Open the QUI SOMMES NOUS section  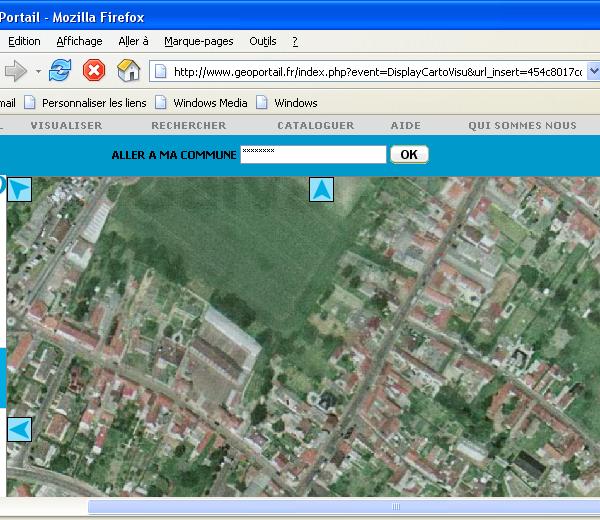pyautogui.click(x=522, y=126)
